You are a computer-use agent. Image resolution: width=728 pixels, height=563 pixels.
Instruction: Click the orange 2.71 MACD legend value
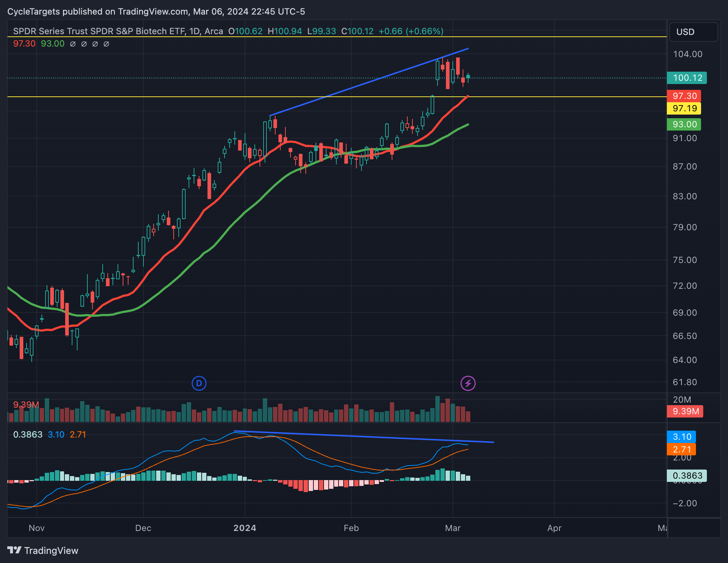point(78,435)
